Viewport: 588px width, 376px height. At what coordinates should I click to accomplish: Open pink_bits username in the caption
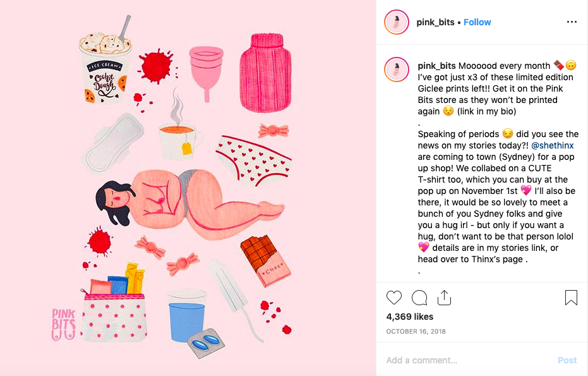click(x=436, y=66)
